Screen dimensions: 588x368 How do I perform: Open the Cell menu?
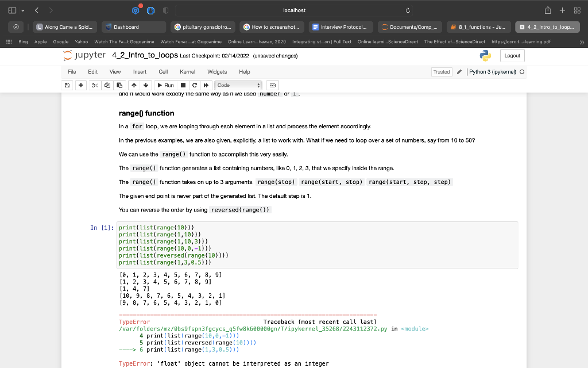[163, 72]
